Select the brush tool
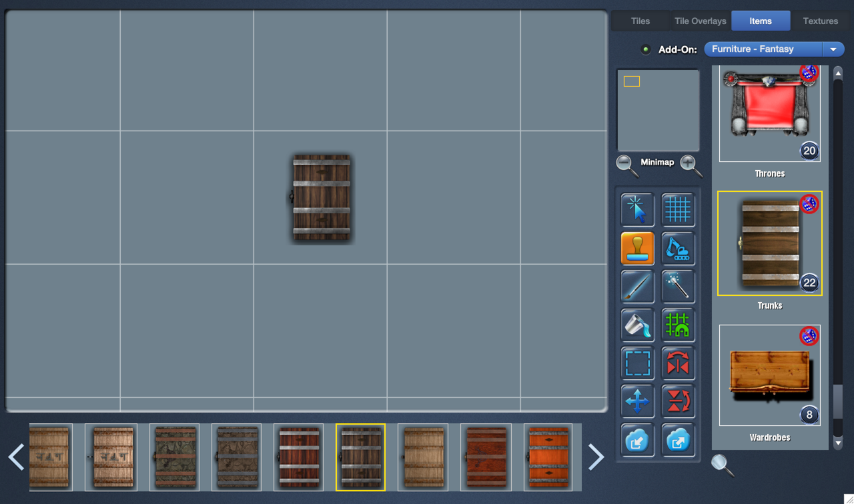The width and height of the screenshot is (854, 504). [637, 286]
